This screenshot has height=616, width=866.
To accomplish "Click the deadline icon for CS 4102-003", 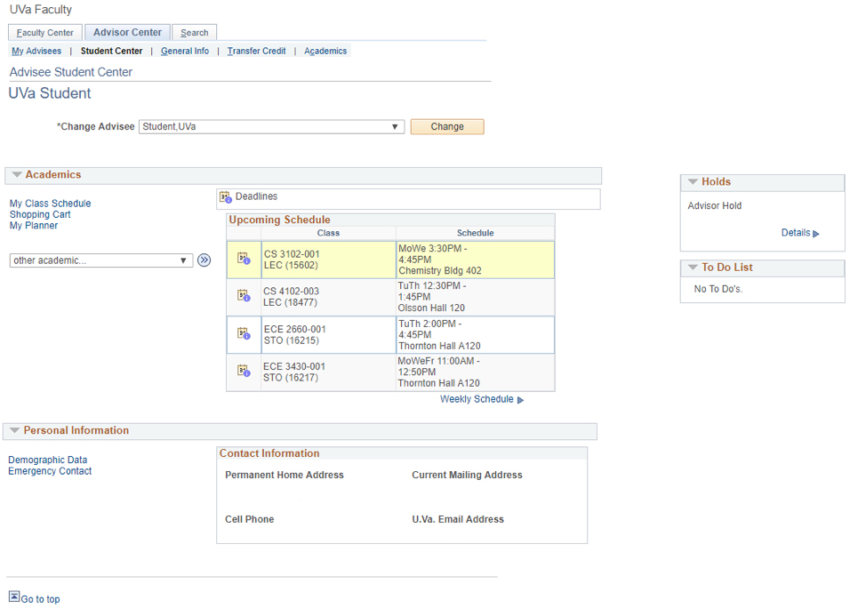I will click(244, 296).
